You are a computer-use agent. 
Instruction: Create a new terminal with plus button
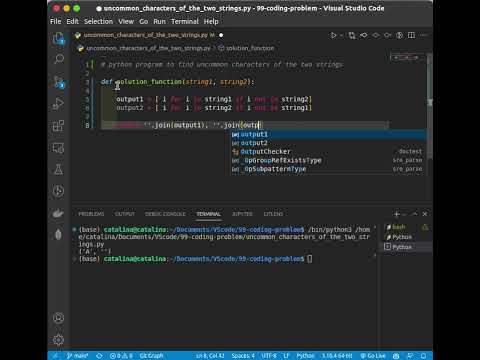pyautogui.click(x=397, y=214)
